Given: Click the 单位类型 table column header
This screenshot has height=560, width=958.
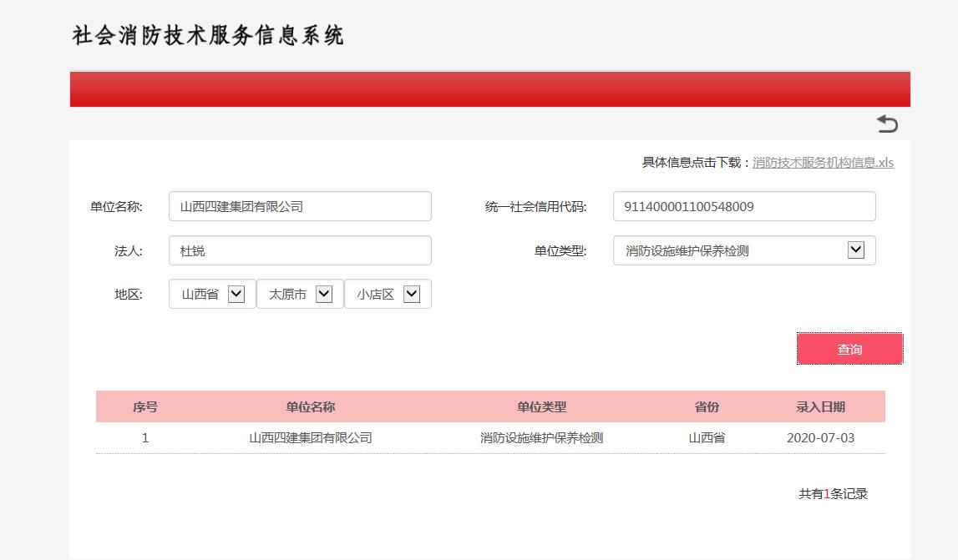Looking at the screenshot, I should point(541,406).
